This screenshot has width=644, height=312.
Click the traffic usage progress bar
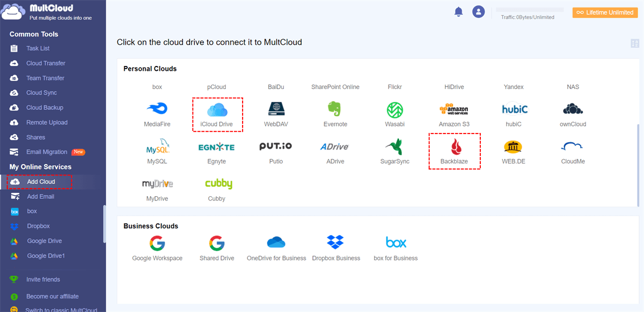(x=530, y=10)
